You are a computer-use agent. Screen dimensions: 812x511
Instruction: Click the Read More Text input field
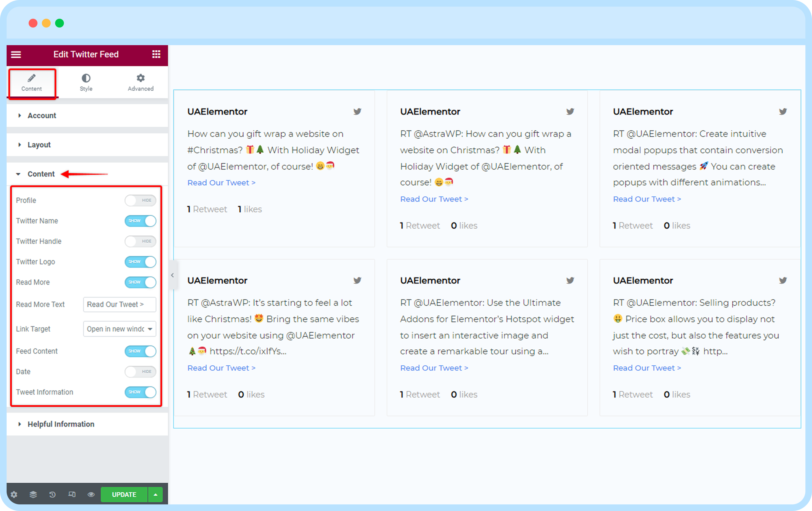tap(119, 305)
